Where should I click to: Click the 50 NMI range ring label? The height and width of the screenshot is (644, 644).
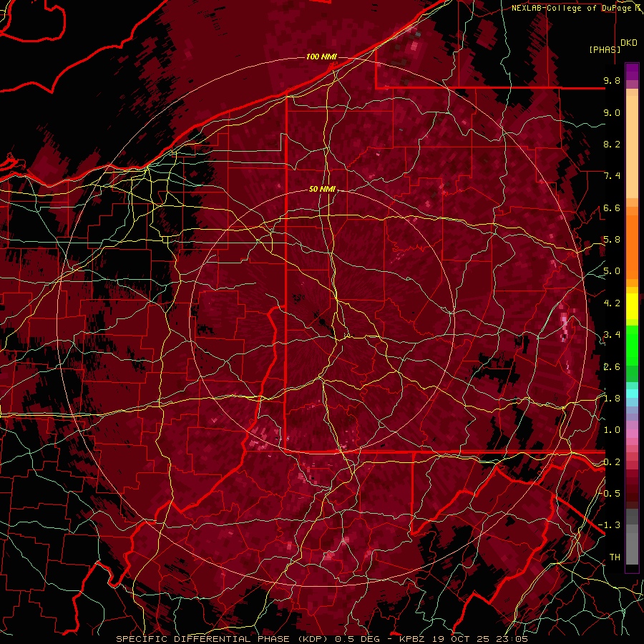tap(323, 190)
